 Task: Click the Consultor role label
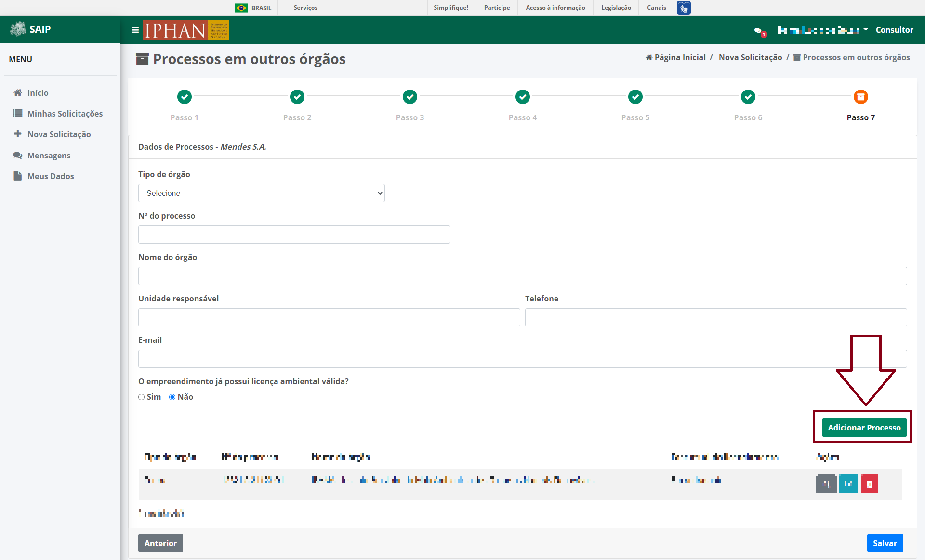894,30
